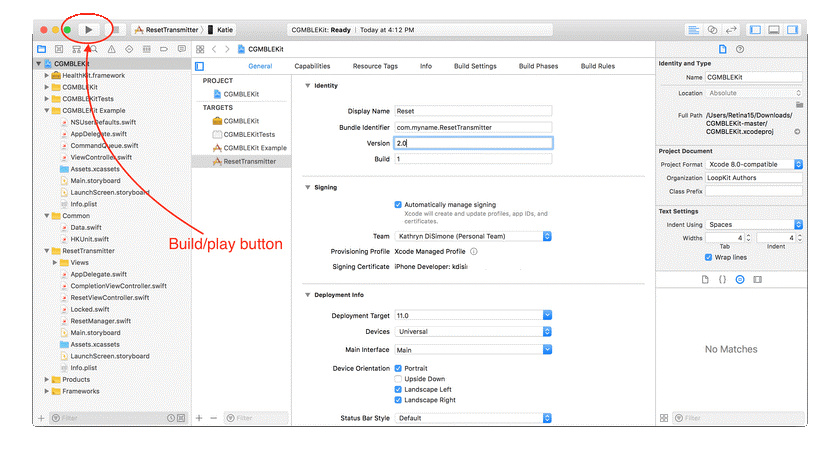Go back with the left chevron
Screen dimensions: 840x473
click(214, 49)
